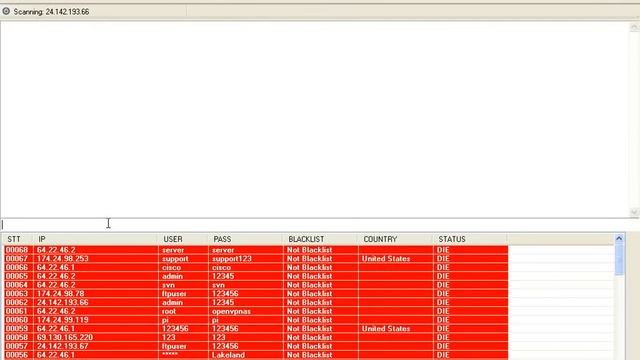Click IP 174.24.98.253
Screen dimensions: 640x360
tap(62, 259)
